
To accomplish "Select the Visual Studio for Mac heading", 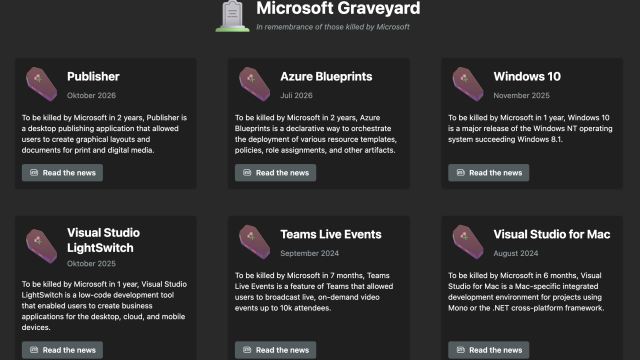I will click(552, 234).
